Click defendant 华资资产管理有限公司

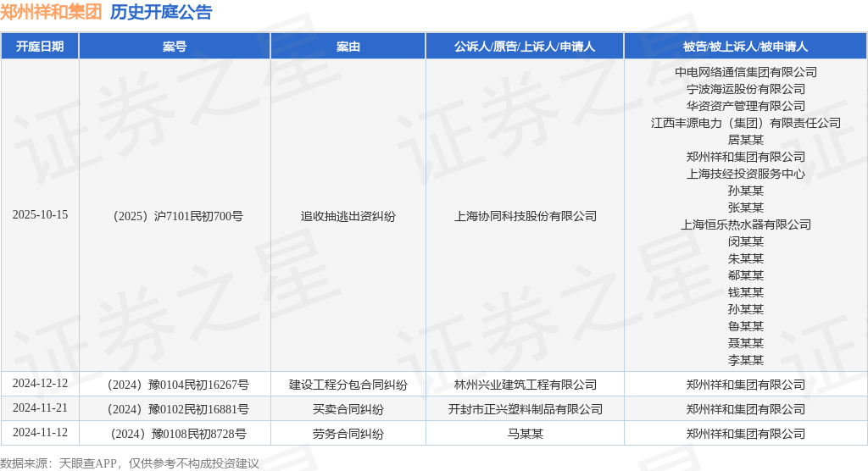tap(746, 106)
